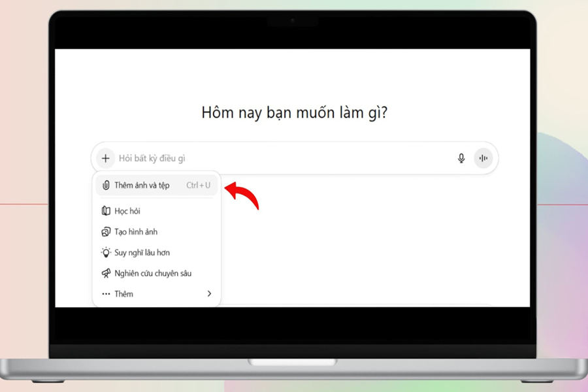Open the Thêm menu item
588x392 pixels.
(x=156, y=294)
